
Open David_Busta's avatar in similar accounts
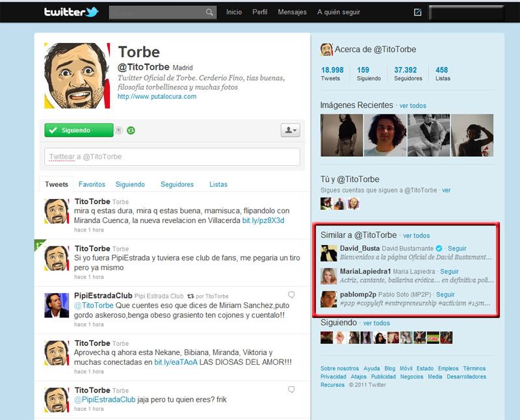[x=329, y=253]
